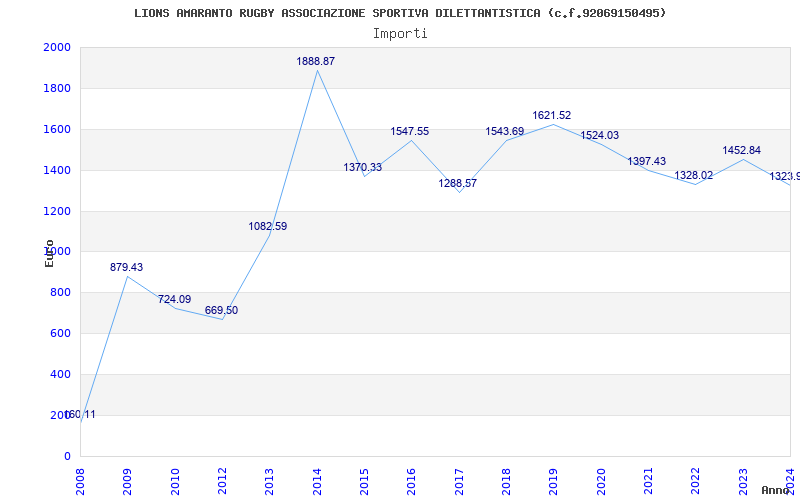Viewport: 800px width, 500px height.
Task: Click the 1547.55 data label
Action: (x=410, y=132)
